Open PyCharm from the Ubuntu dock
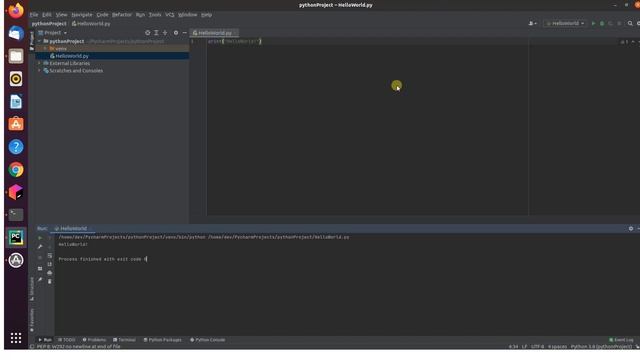Viewport: 640px width, 360px height. point(16,238)
